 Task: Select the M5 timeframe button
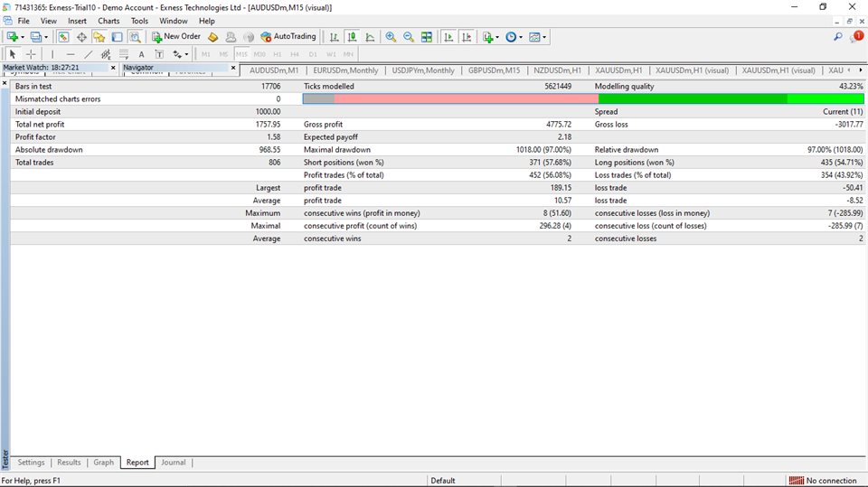[x=223, y=54]
